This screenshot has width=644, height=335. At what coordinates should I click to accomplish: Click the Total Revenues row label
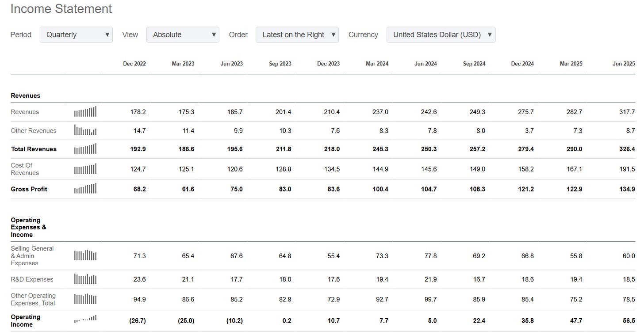pos(34,149)
